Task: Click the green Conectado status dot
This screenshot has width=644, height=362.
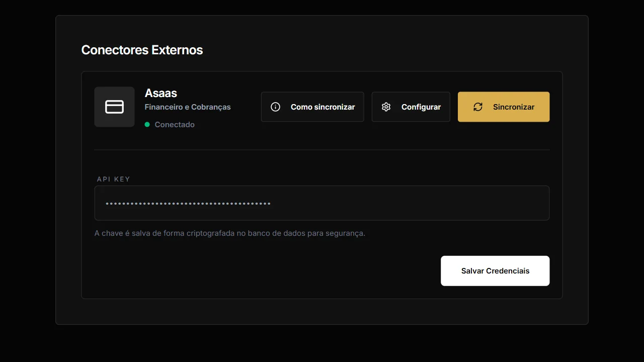Action: point(147,124)
